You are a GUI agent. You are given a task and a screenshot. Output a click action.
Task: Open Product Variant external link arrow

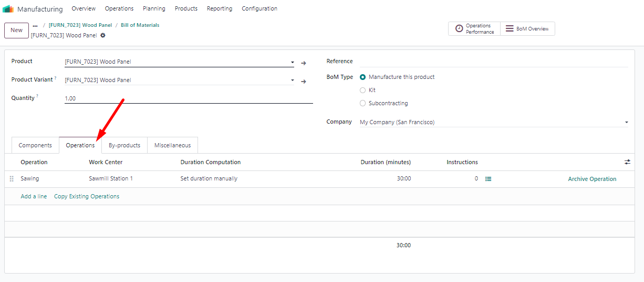point(303,82)
